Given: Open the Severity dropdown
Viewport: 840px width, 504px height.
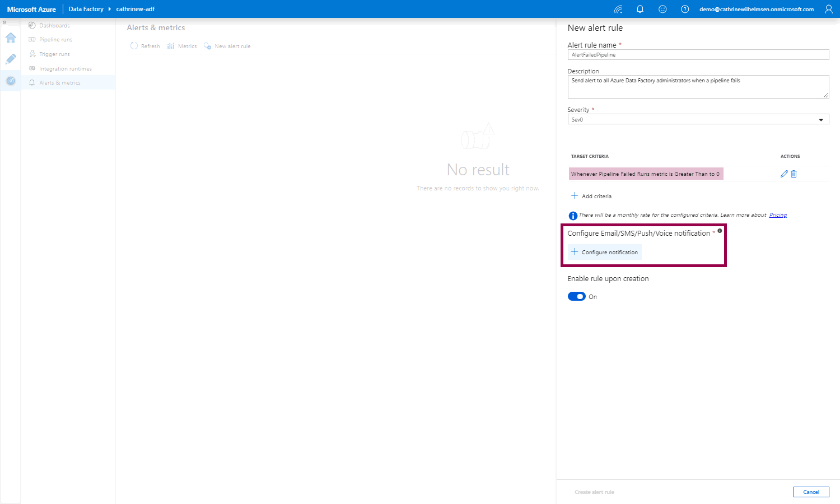Looking at the screenshot, I should [698, 119].
